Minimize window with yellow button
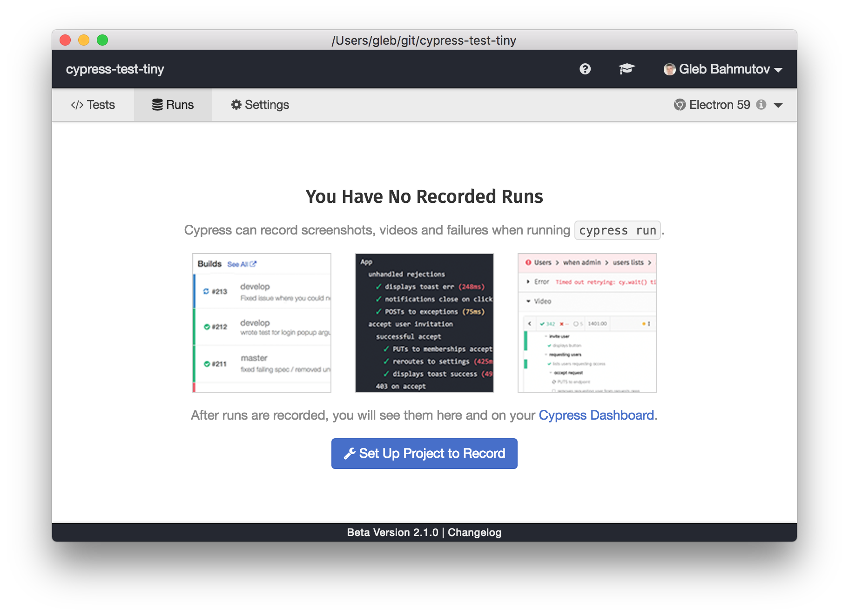Viewport: 849px width, 616px height. pyautogui.click(x=84, y=40)
